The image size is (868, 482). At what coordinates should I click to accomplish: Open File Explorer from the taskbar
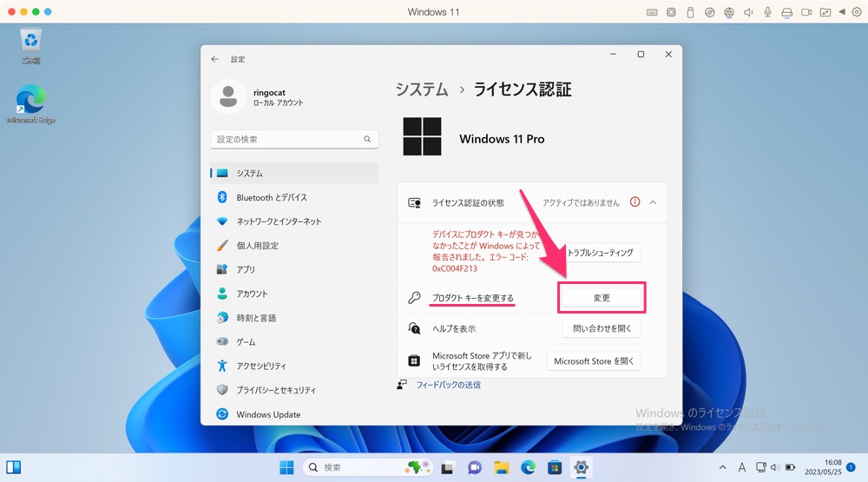[x=502, y=467]
